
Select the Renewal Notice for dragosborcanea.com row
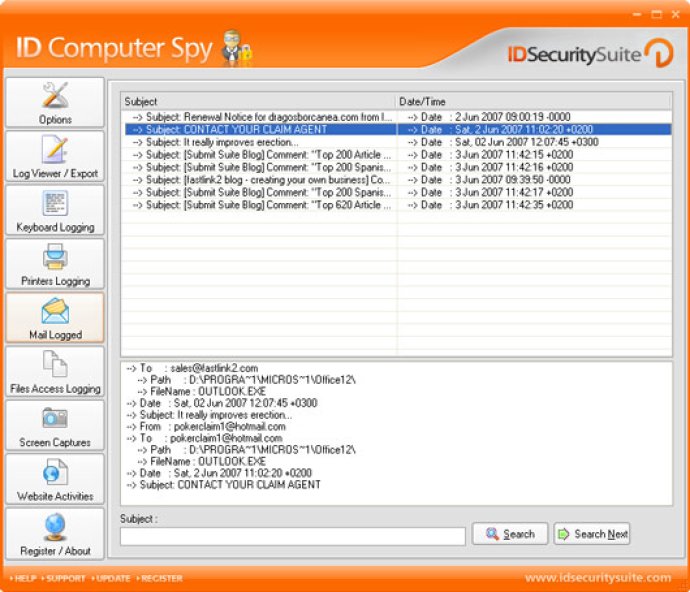coord(398,117)
